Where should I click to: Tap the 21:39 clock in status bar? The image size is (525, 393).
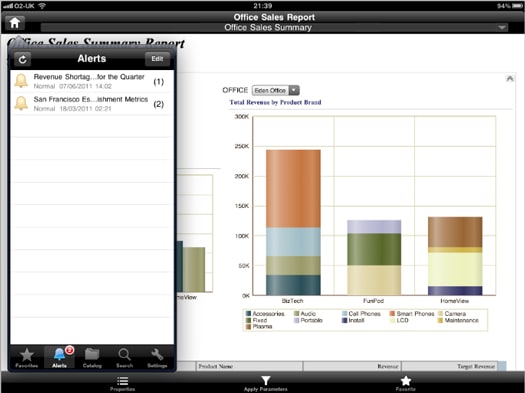(262, 6)
